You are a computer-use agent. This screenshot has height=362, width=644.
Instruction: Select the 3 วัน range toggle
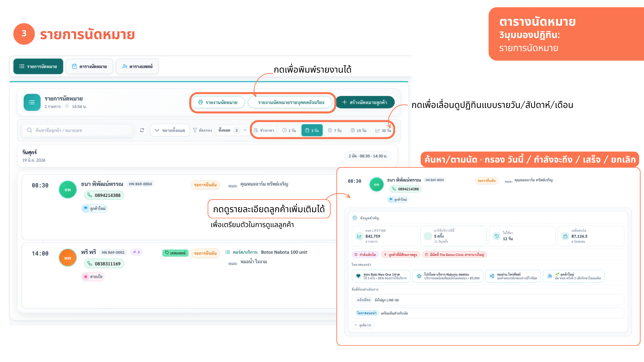click(x=312, y=130)
